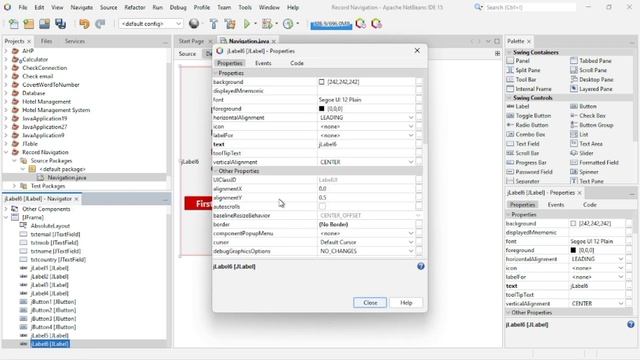Click the New Project toolbar icon

(29, 24)
